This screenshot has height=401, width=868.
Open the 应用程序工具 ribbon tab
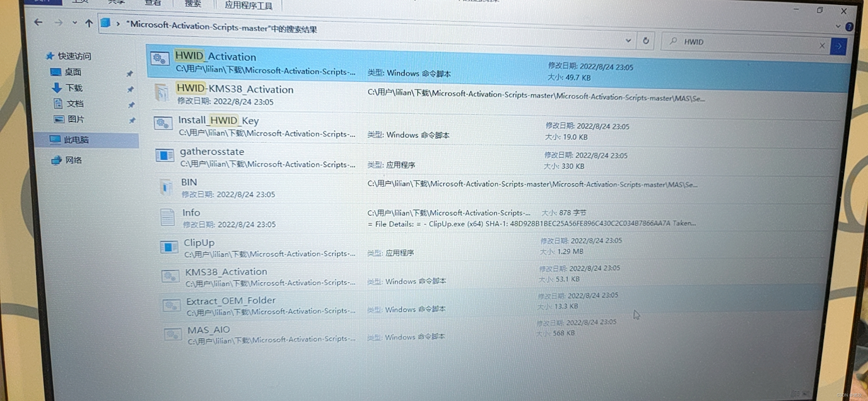[x=249, y=5]
